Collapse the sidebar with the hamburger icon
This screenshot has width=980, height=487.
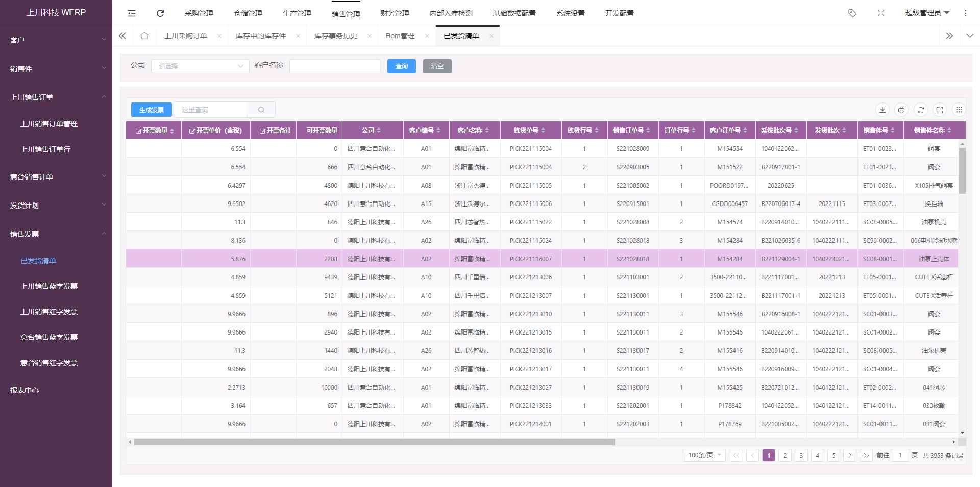(132, 13)
